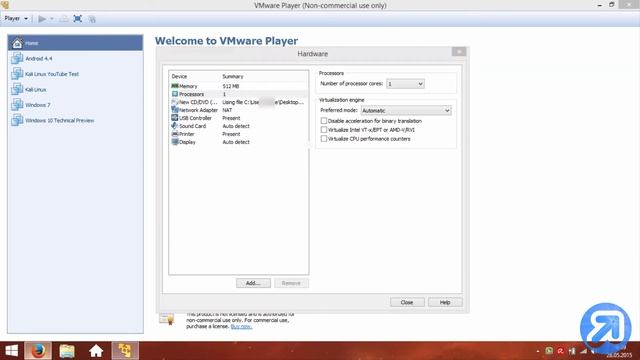The image size is (640, 360).
Task: Select the New CD/DVD device row
Action: coord(238,102)
